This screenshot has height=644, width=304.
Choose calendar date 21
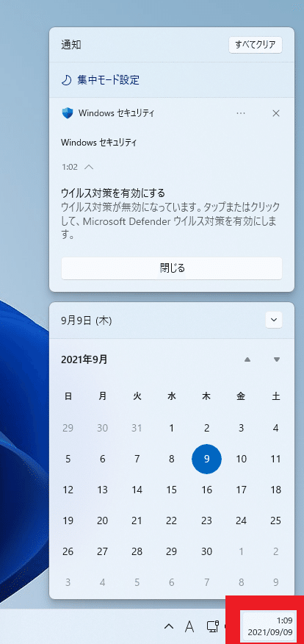tap(137, 520)
